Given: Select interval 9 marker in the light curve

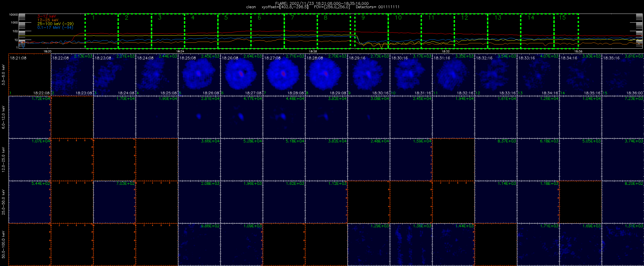Looking at the screenshot, I should point(363,18).
